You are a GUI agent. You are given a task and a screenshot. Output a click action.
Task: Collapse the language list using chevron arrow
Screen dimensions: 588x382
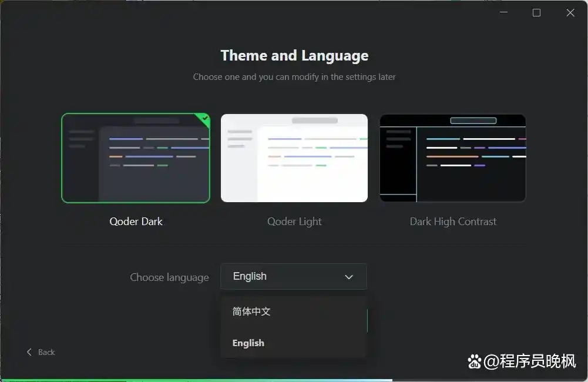coord(349,277)
